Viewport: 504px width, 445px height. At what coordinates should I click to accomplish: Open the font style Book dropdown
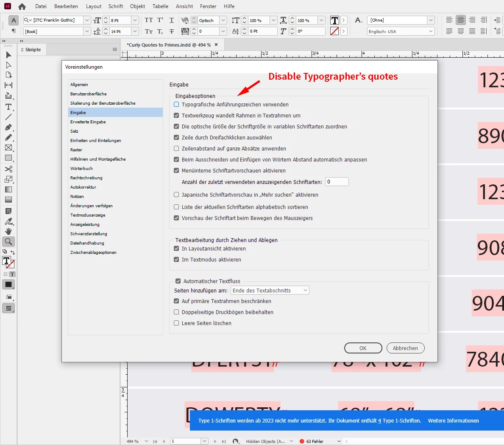pos(87,31)
